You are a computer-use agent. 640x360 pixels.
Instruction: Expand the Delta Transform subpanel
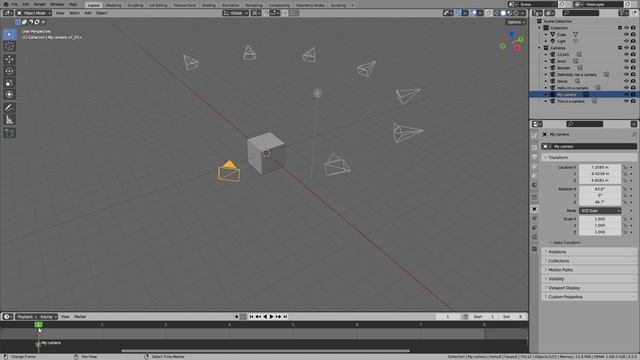coord(566,242)
